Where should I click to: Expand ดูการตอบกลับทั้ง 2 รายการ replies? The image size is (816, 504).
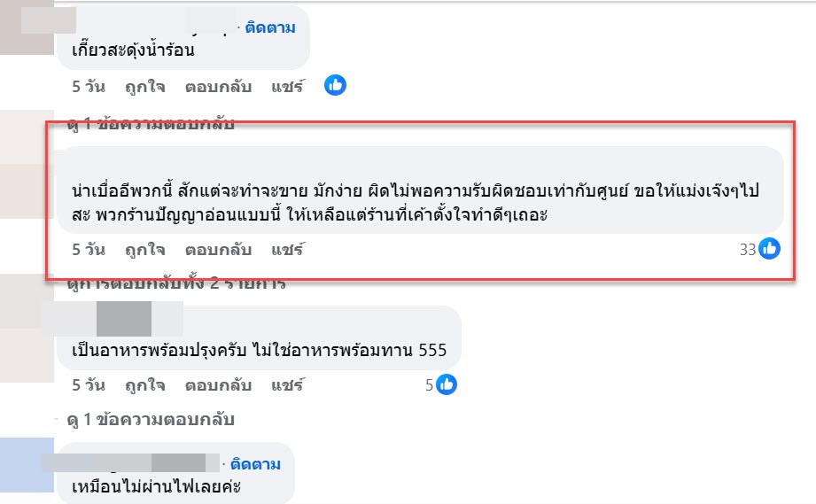176,284
